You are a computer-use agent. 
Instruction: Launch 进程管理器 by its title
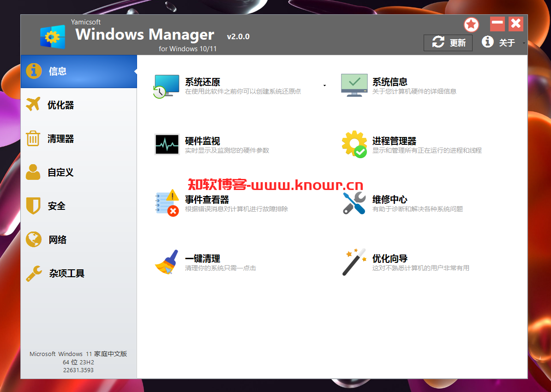tap(394, 141)
